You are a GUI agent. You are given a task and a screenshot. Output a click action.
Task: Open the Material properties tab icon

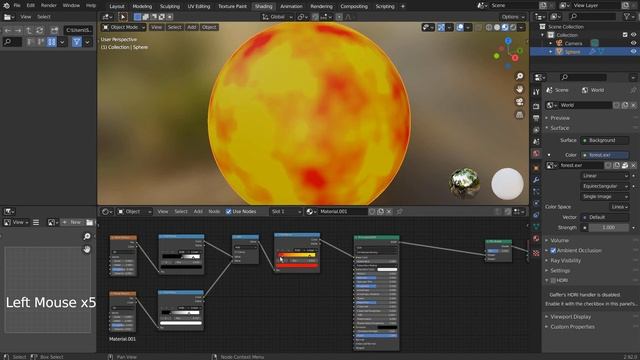coord(536,239)
